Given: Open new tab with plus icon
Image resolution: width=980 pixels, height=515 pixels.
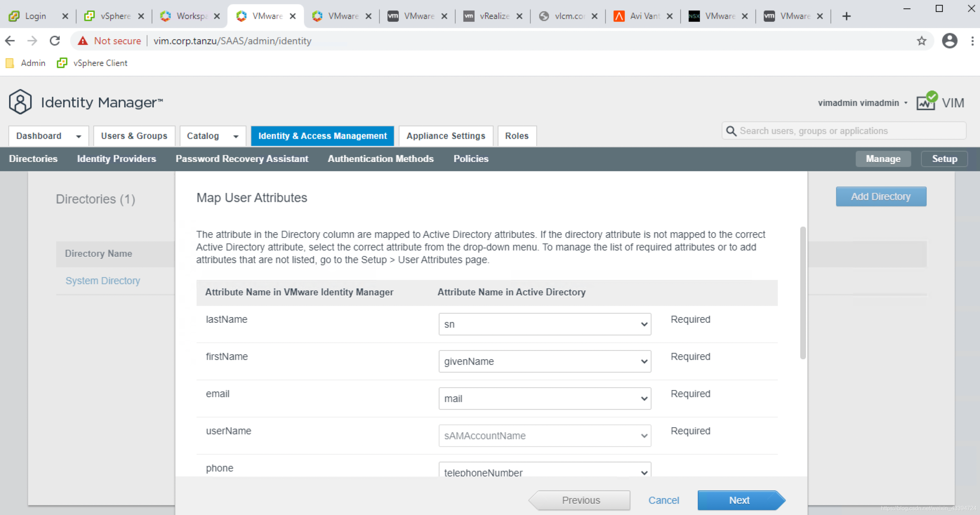Looking at the screenshot, I should (x=846, y=16).
